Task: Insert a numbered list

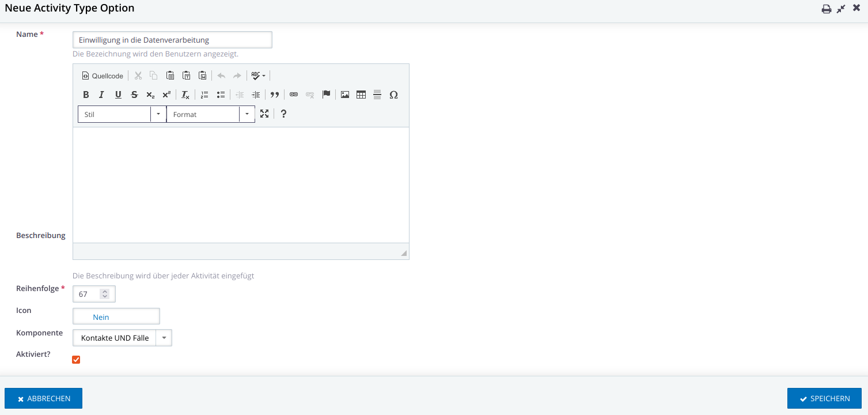Action: click(204, 95)
